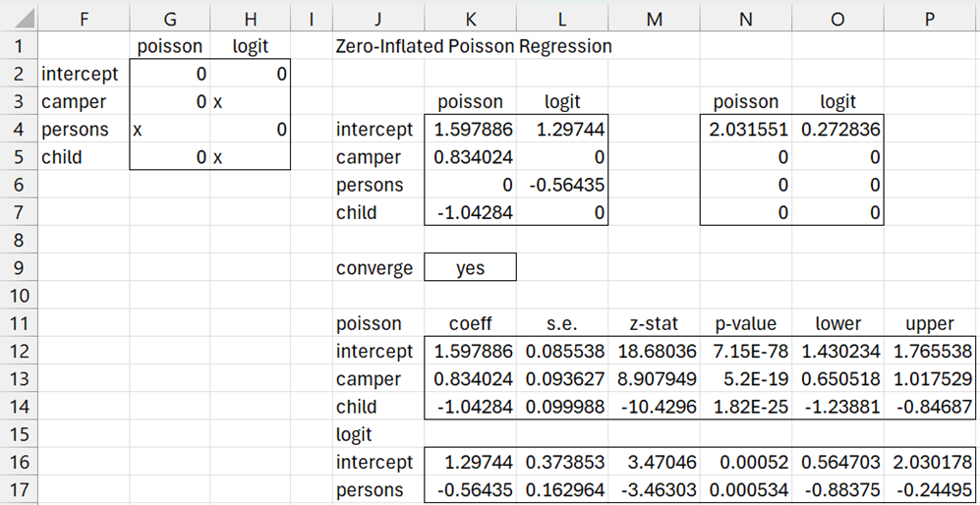980x505 pixels.
Task: Select the row 9 header
Action: [21, 268]
